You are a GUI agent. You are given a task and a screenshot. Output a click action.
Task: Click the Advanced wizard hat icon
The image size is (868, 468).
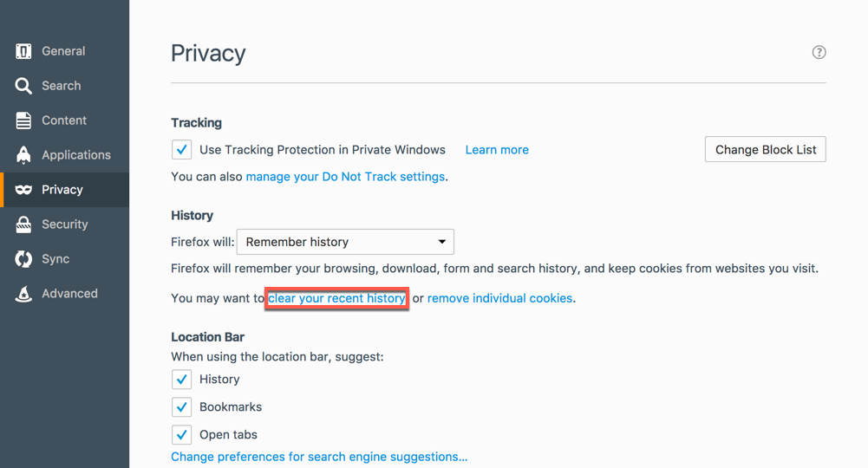pos(23,294)
